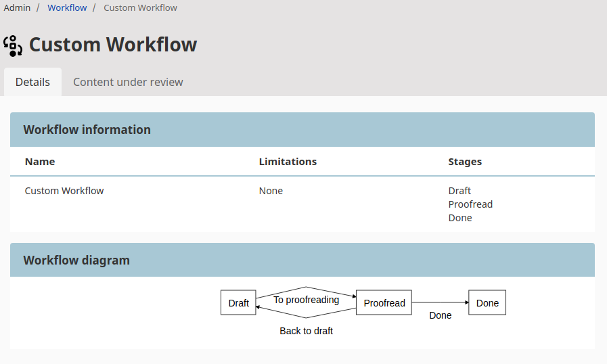Click the Workflow information section header
The width and height of the screenshot is (607, 364).
pos(302,130)
